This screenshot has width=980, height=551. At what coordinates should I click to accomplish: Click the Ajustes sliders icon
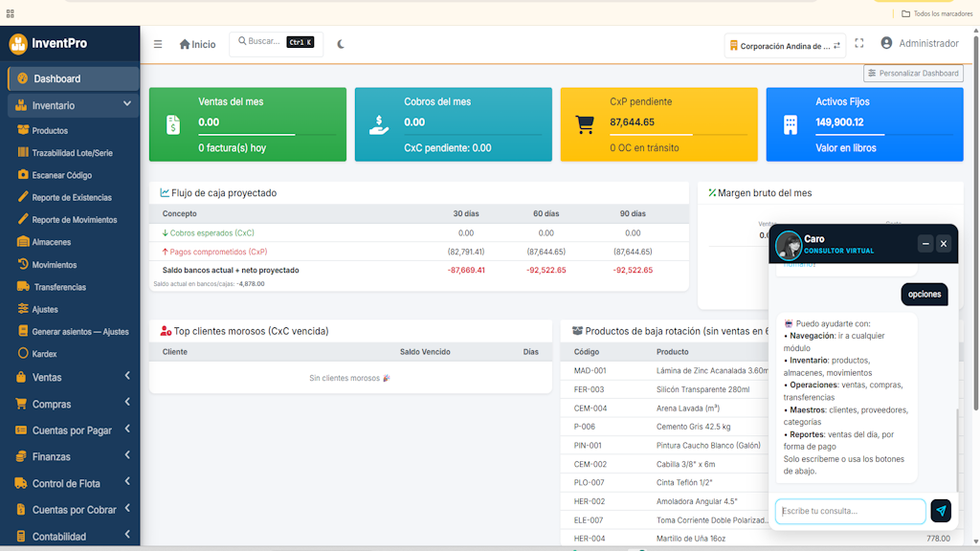(x=23, y=309)
